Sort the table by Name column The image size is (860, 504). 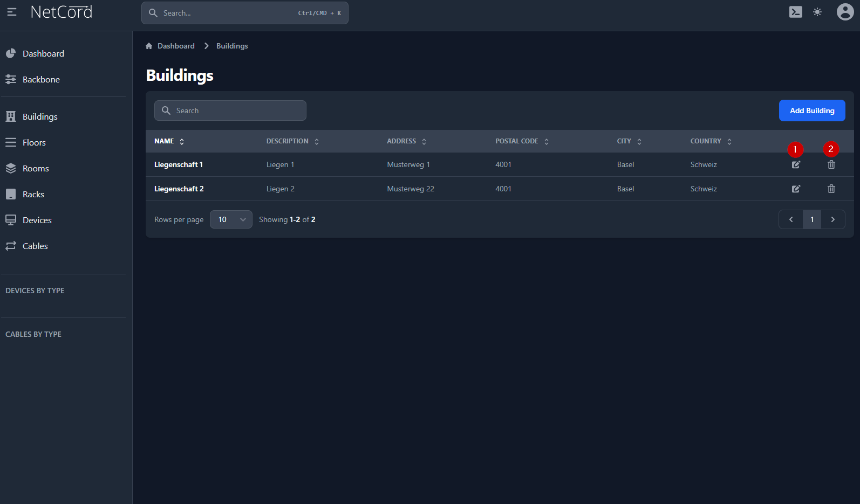[182, 142]
